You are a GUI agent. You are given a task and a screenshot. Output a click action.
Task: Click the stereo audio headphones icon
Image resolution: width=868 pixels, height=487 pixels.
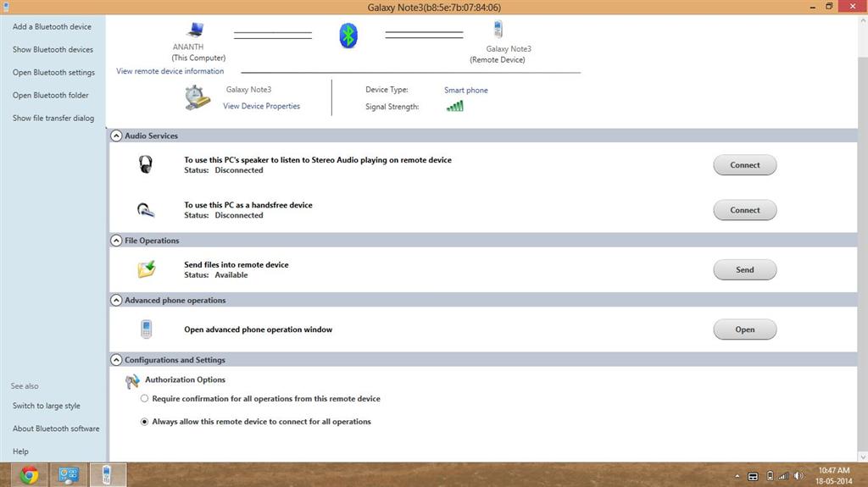tap(146, 164)
